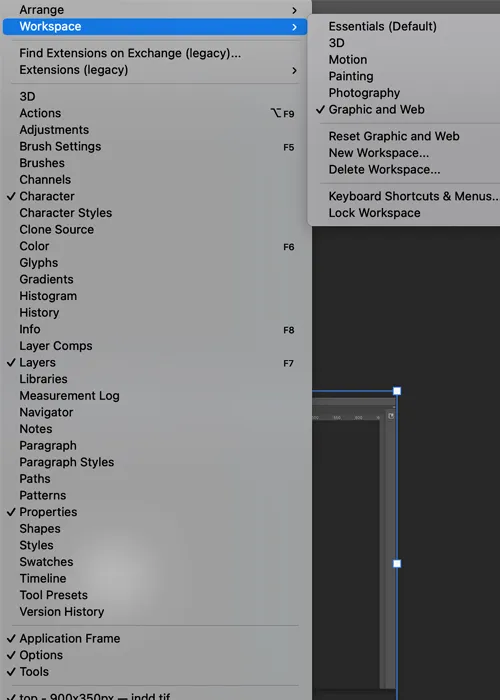This screenshot has width=500, height=700.
Task: Expand the Arrange submenu arrow
Action: pyautogui.click(x=294, y=10)
